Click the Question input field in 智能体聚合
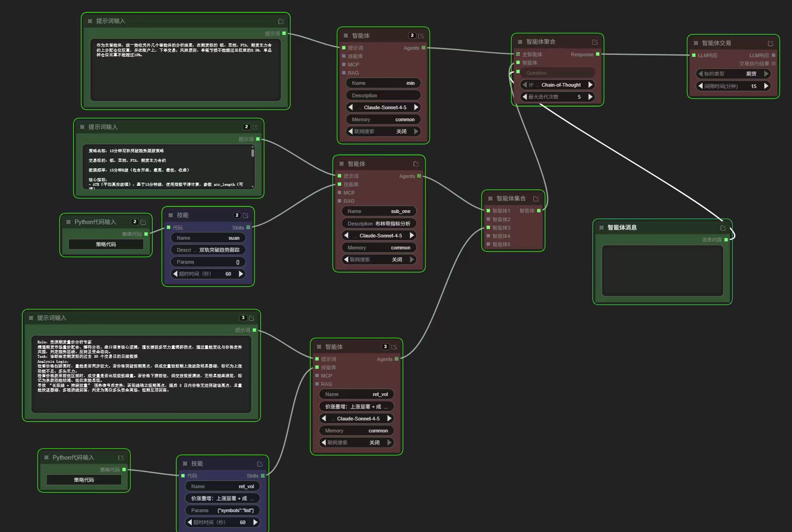The height and width of the screenshot is (532, 792). point(558,73)
